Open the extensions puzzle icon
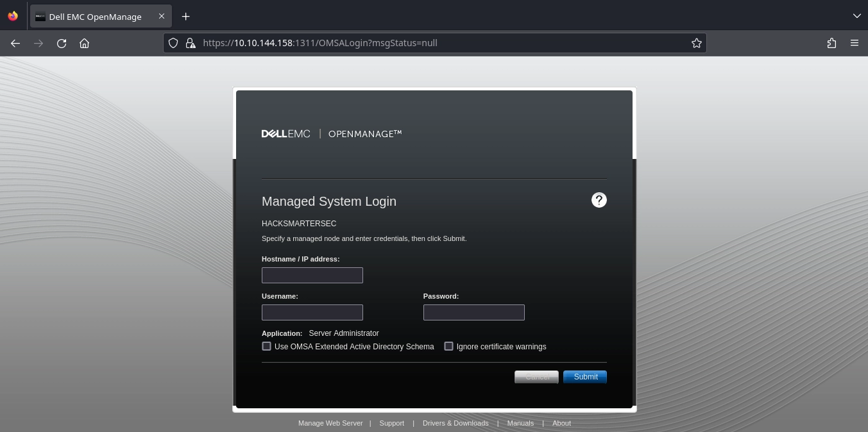Image resolution: width=868 pixels, height=432 pixels. pyautogui.click(x=831, y=43)
